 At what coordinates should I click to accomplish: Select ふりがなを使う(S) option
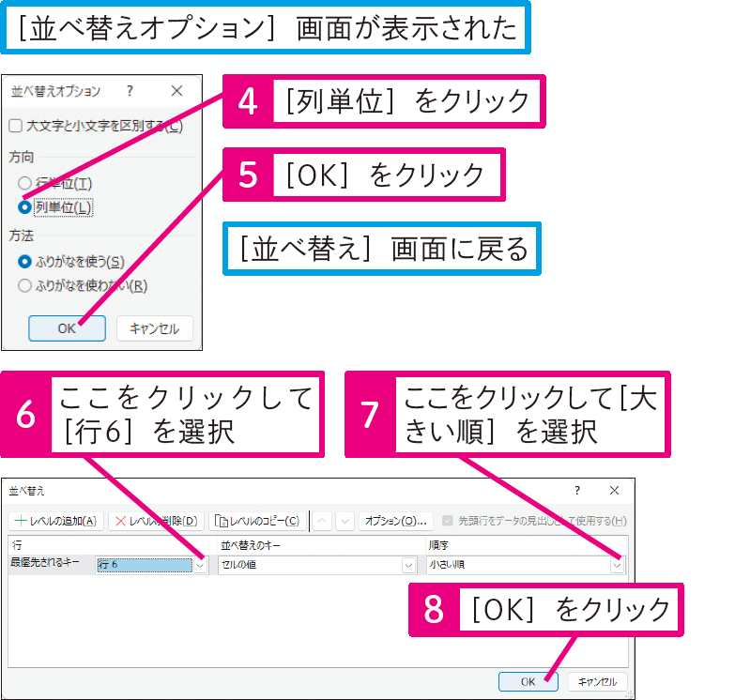(24, 262)
